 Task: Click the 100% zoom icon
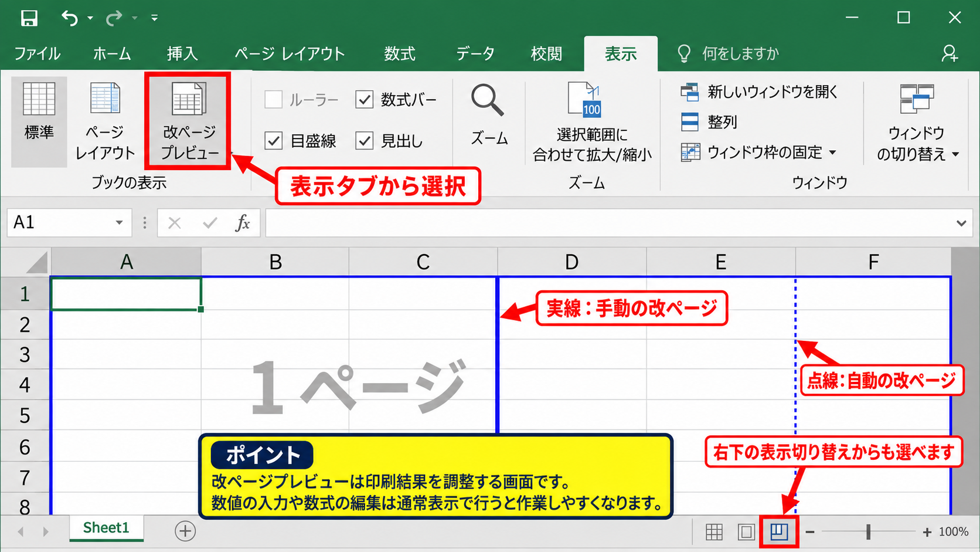click(x=584, y=99)
